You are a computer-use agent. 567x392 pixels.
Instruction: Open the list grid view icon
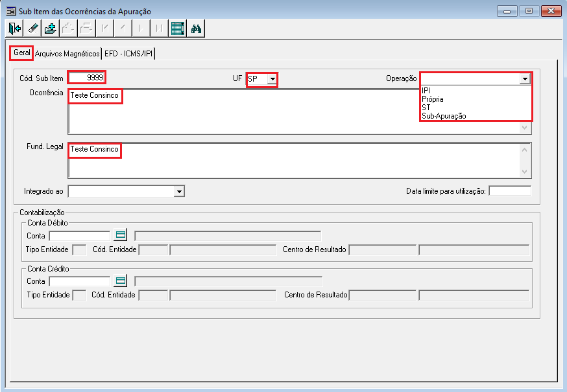[178, 29]
